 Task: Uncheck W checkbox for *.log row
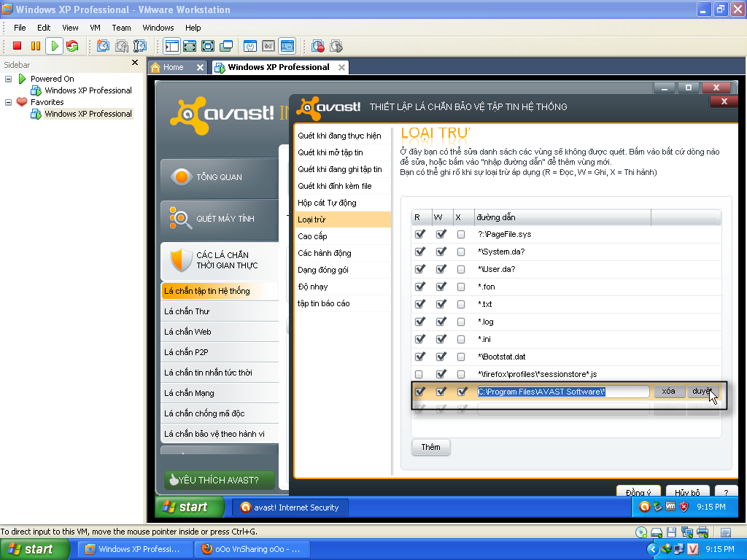[441, 322]
